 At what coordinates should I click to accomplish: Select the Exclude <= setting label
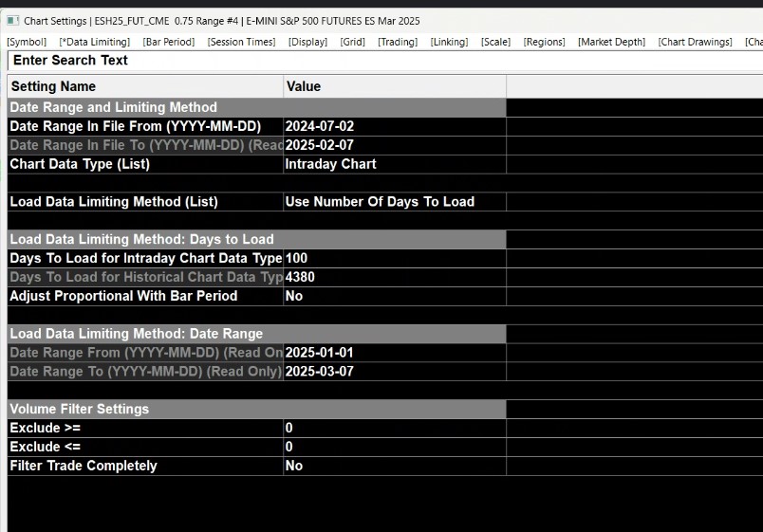(145, 448)
